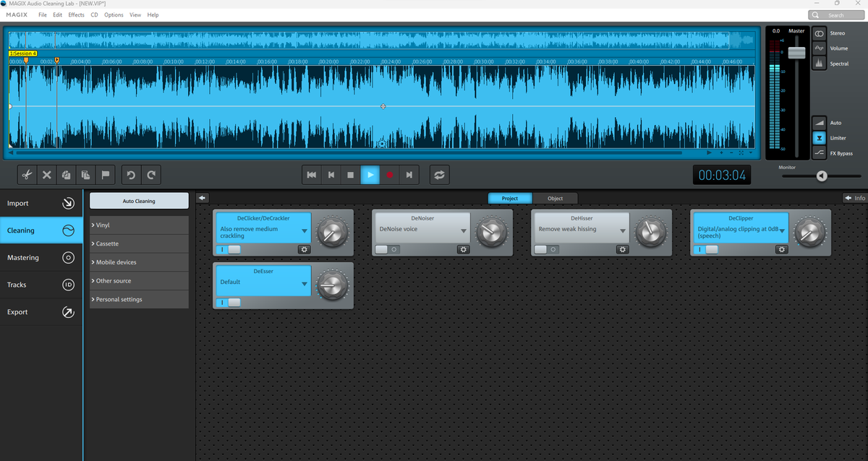Turn off the DeClipper switch
The height and width of the screenshot is (461, 868).
(707, 249)
